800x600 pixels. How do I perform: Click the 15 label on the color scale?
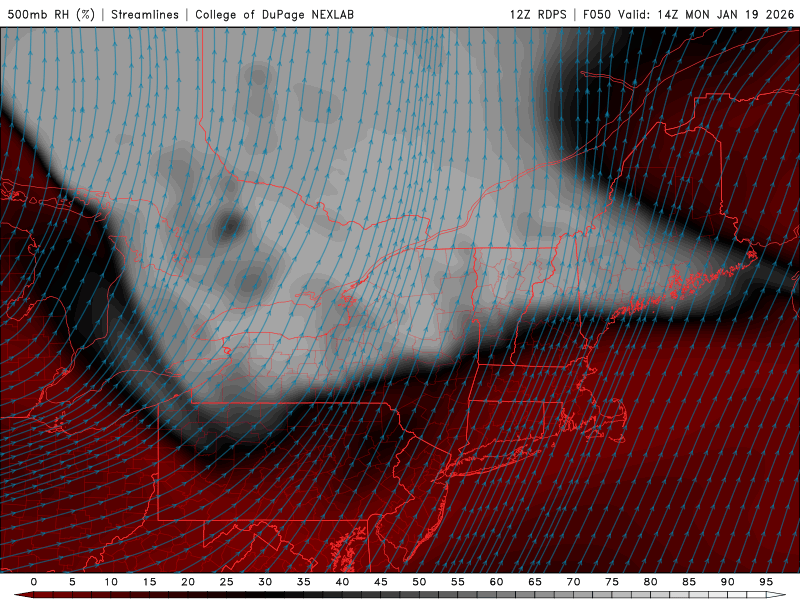149,582
